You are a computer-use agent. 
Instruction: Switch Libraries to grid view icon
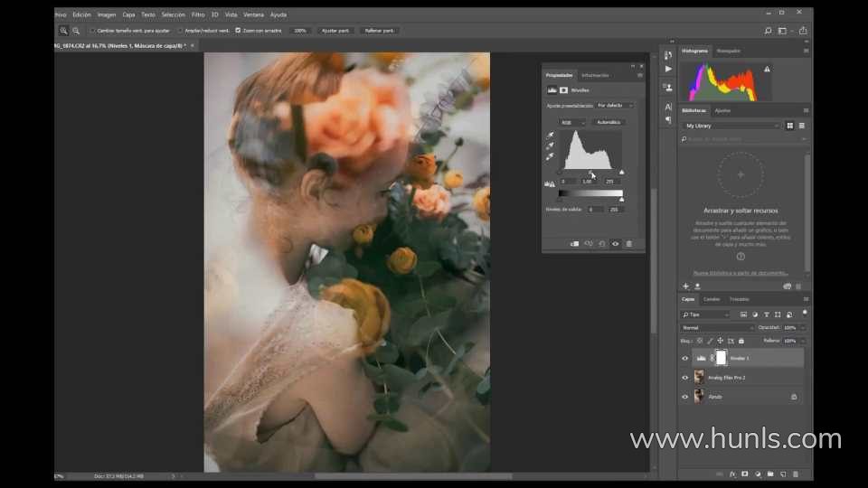point(789,126)
